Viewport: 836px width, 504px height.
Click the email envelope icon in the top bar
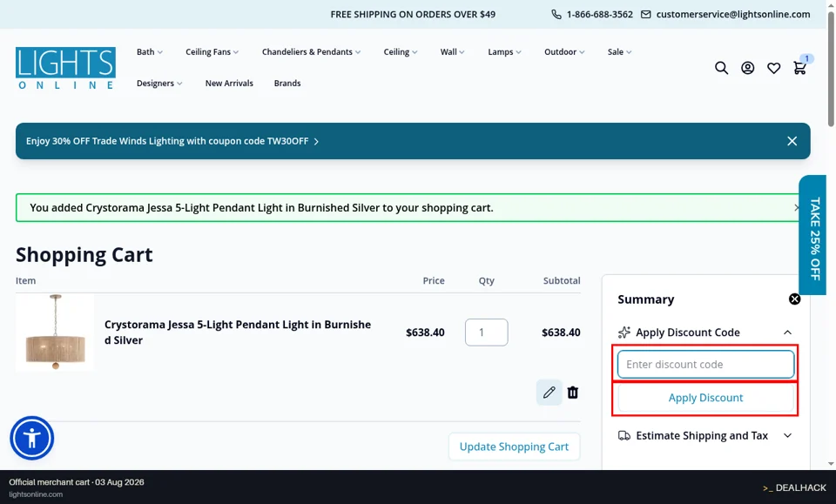pyautogui.click(x=645, y=15)
